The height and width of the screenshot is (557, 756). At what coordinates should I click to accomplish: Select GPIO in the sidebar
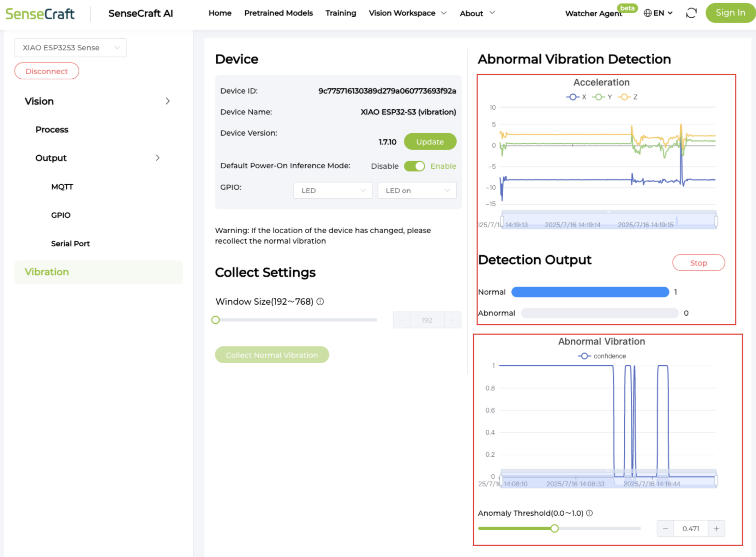[61, 215]
